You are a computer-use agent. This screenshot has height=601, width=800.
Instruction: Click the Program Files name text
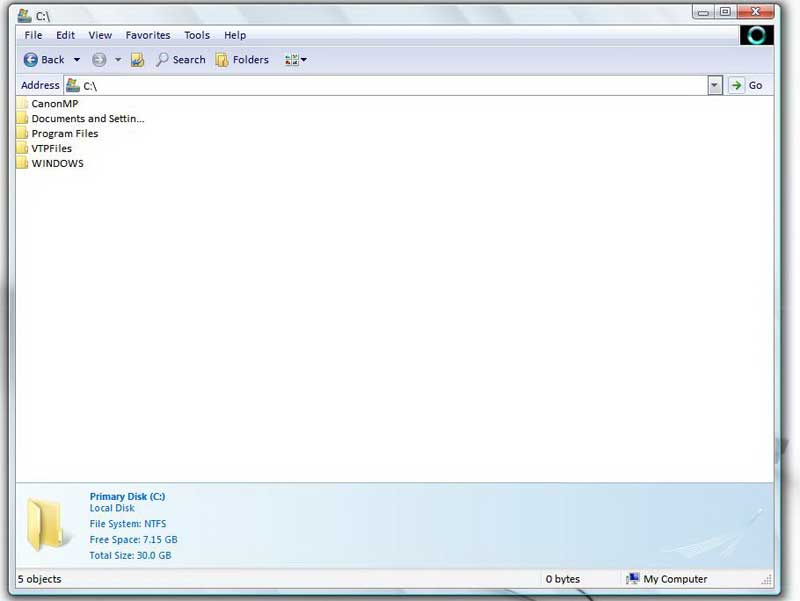(65, 134)
